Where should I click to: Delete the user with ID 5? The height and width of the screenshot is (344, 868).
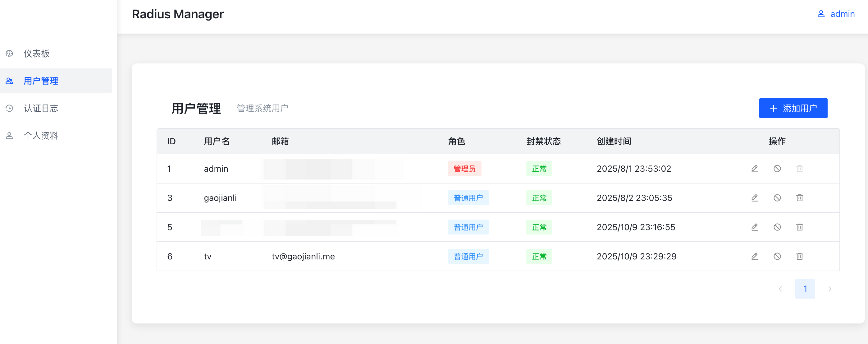coord(800,227)
